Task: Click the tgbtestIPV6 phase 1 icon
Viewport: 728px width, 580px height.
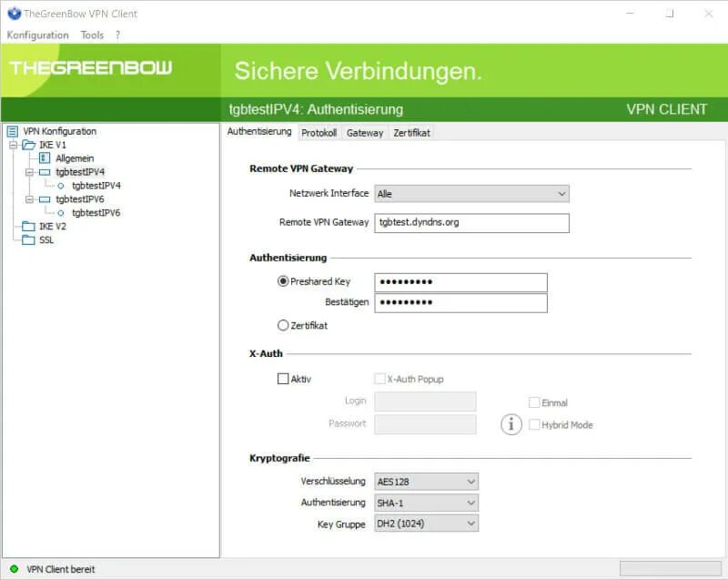Action: tap(45, 199)
